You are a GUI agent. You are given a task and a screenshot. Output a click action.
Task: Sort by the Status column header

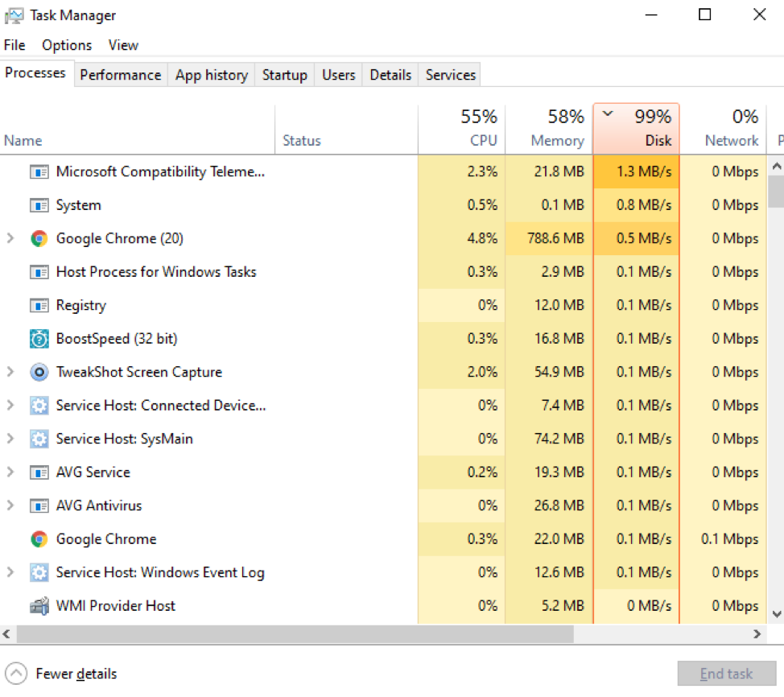pos(346,130)
